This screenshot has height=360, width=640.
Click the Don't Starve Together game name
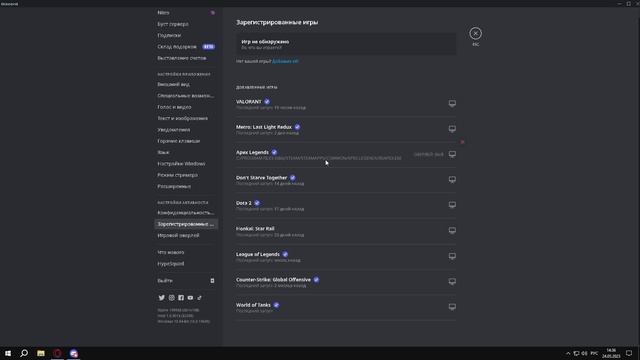pos(262,178)
